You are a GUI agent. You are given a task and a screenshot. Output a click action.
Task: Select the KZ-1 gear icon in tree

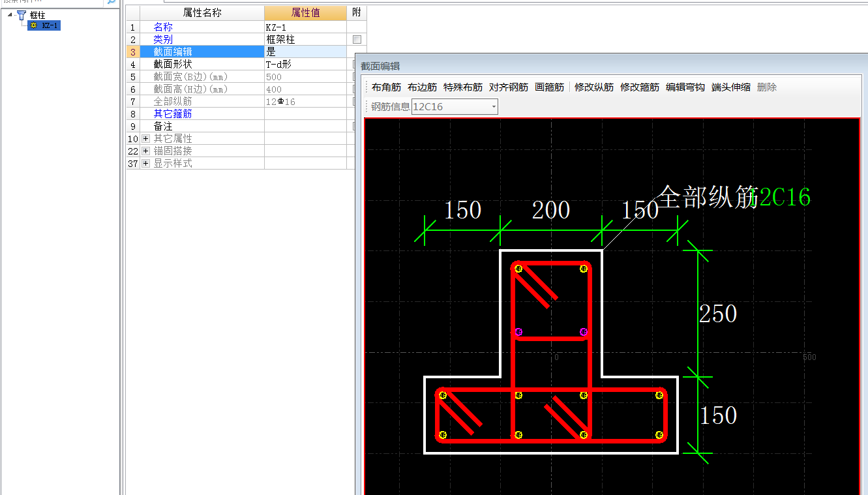point(34,25)
